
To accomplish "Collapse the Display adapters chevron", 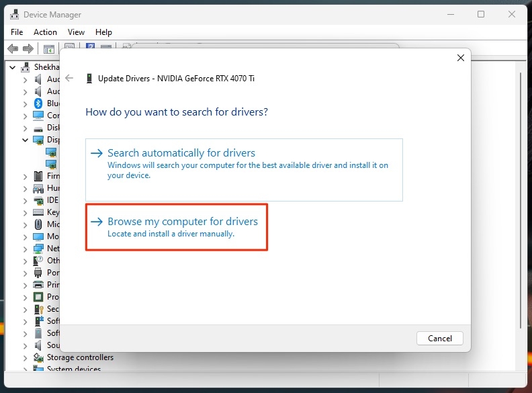I will pos(25,140).
